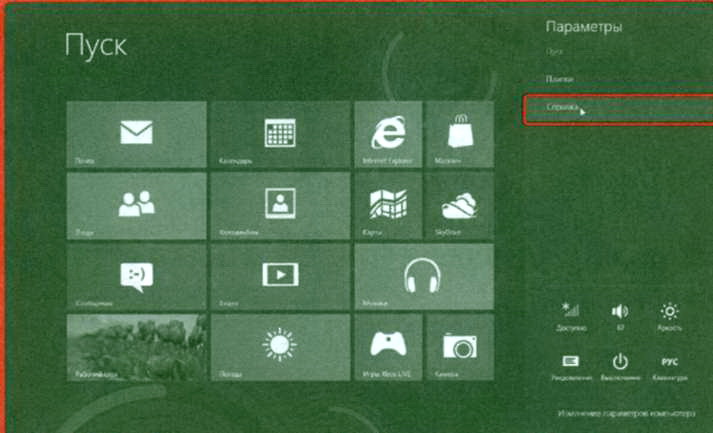Open the Mail tile with envelope icon
The image size is (713, 433).
136,135
